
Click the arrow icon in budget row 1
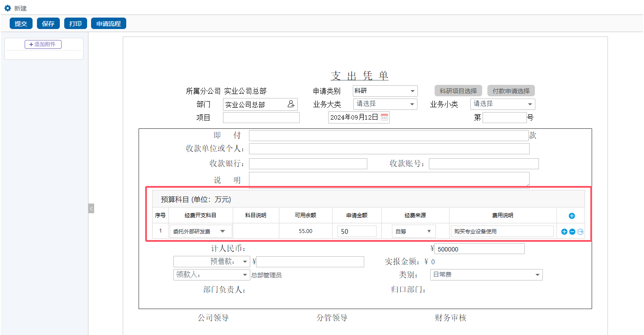[580, 232]
